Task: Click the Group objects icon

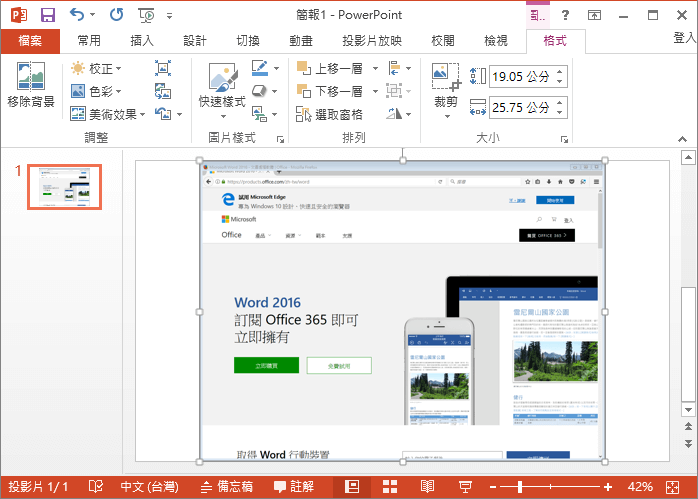Action: pos(394,91)
